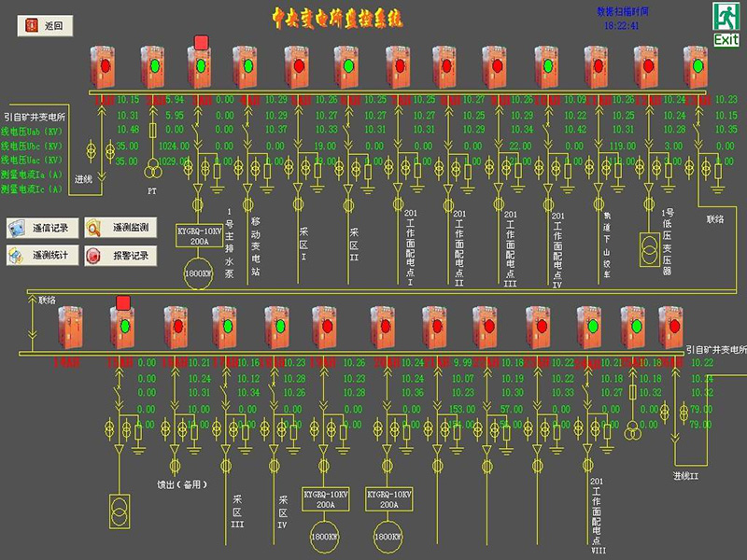Screen dimensions: 747x560
Task: Click red alarm square above 15AH cabinet
Action: coord(123,302)
